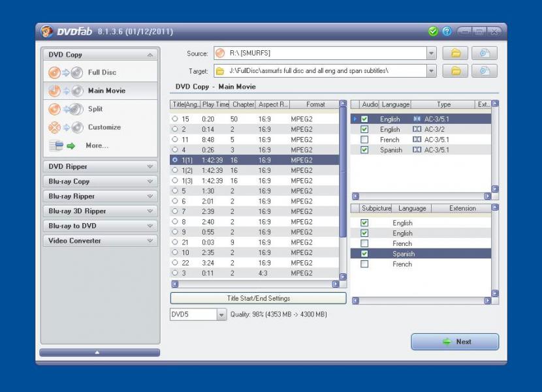The image size is (542, 392).
Task: Select the Full Disc copy mode icon
Action: (66, 72)
